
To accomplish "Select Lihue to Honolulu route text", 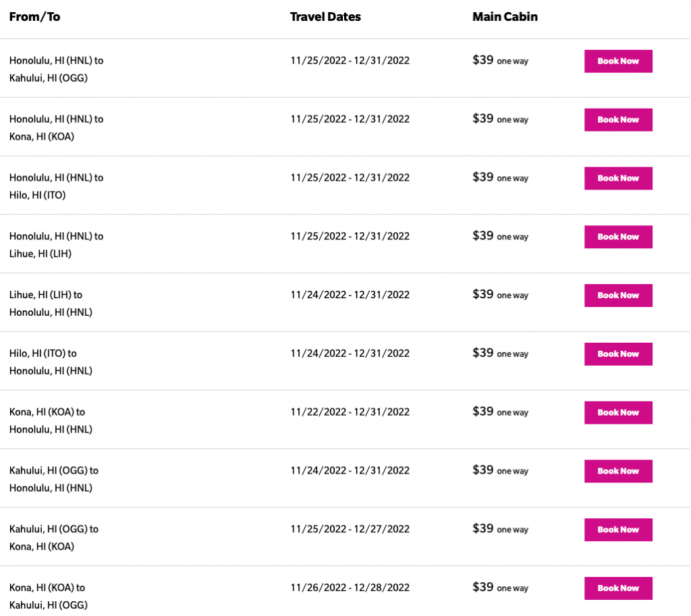I will [51, 304].
